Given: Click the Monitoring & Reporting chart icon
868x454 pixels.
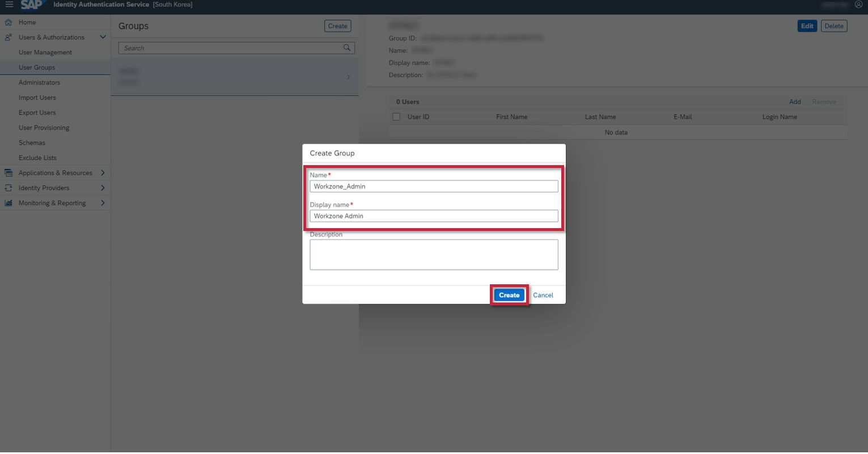Looking at the screenshot, I should (8, 203).
